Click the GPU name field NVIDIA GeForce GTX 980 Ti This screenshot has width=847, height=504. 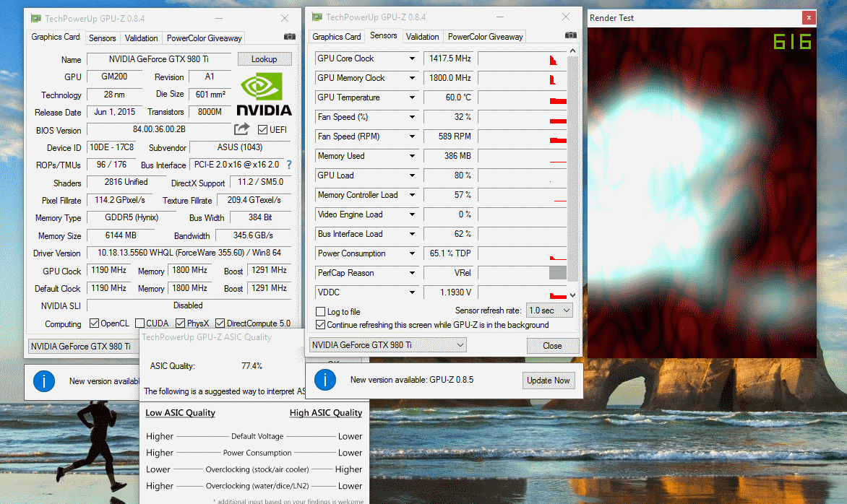[x=159, y=58]
